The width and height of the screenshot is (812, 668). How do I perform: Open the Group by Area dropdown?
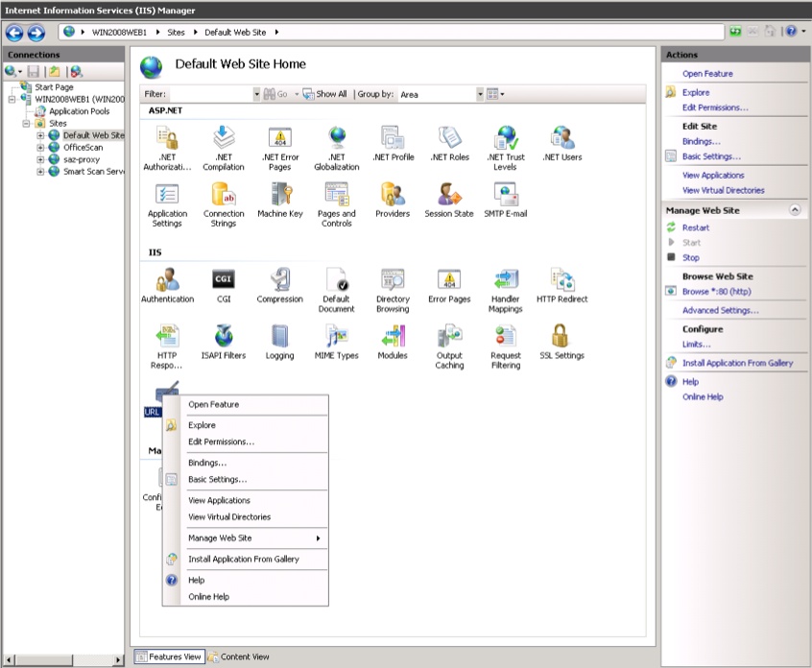click(480, 94)
